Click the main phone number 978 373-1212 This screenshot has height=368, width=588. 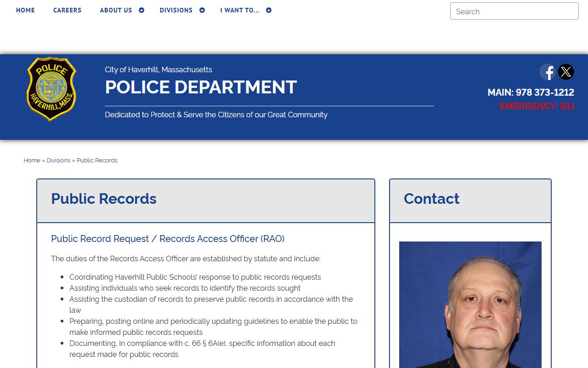click(545, 92)
